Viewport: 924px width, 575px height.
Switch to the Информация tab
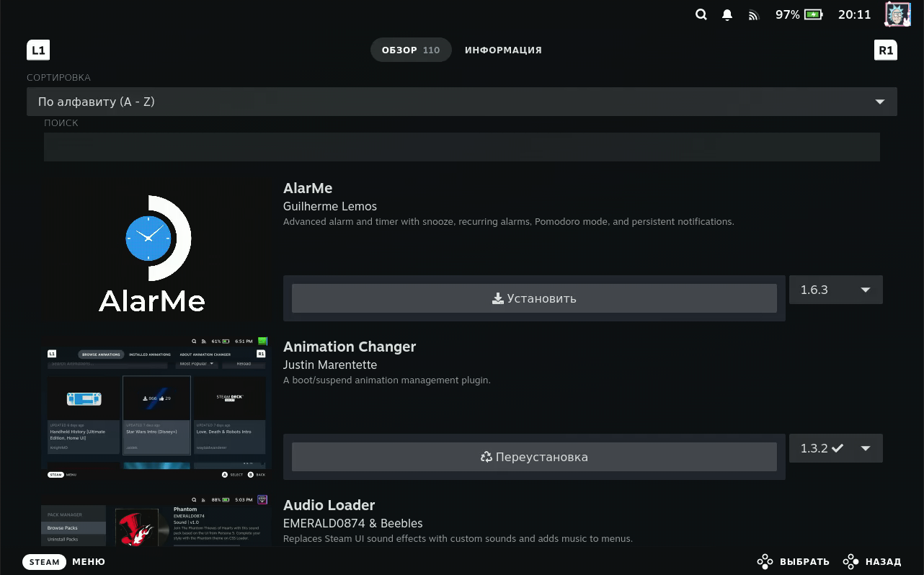coord(503,50)
